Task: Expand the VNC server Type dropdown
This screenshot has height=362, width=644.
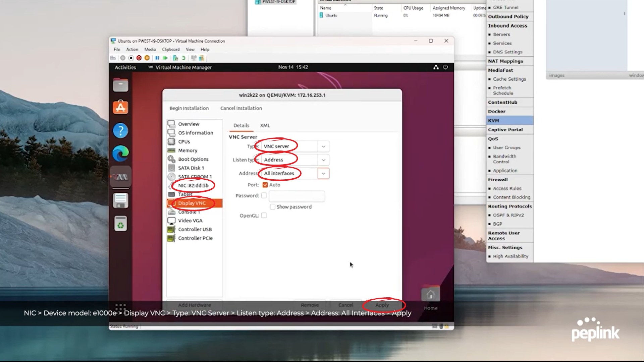Action: [323, 146]
